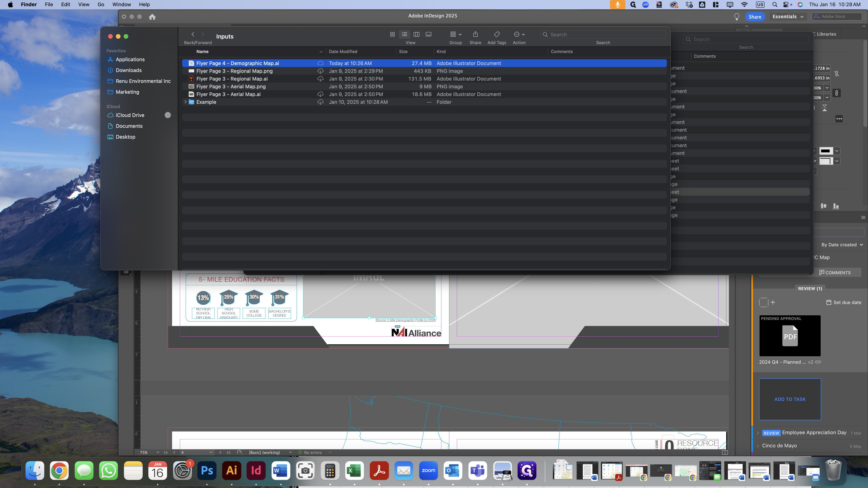Viewport: 868px width, 488px height.
Task: Open InDesign Home screen icon
Action: point(152,17)
